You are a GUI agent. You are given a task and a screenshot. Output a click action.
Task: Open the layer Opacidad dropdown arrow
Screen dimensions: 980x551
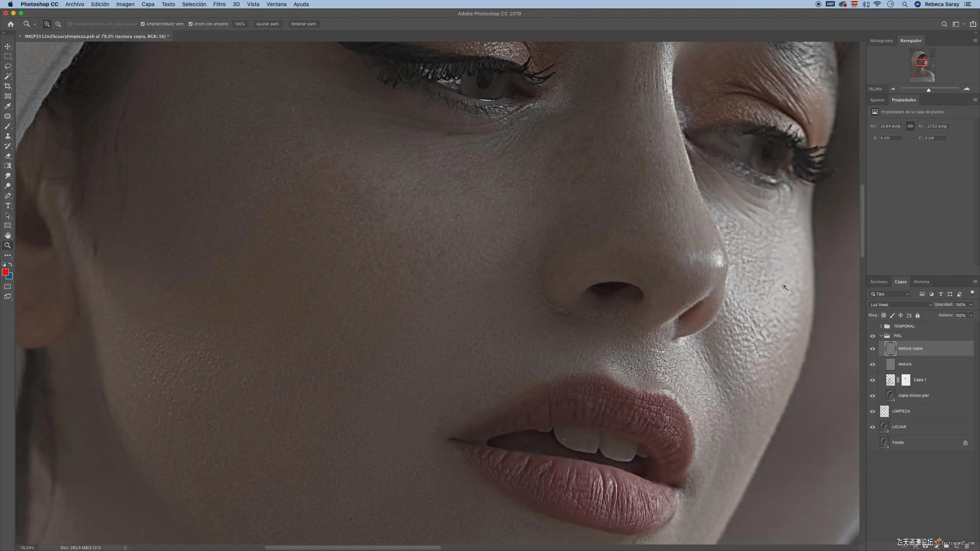(x=971, y=305)
